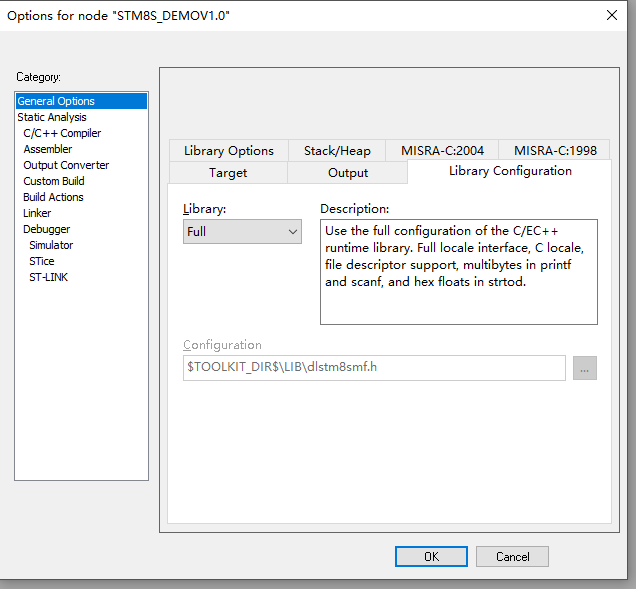This screenshot has width=636, height=589.
Task: Select ST-LINK debugger driver
Action: pos(48,277)
